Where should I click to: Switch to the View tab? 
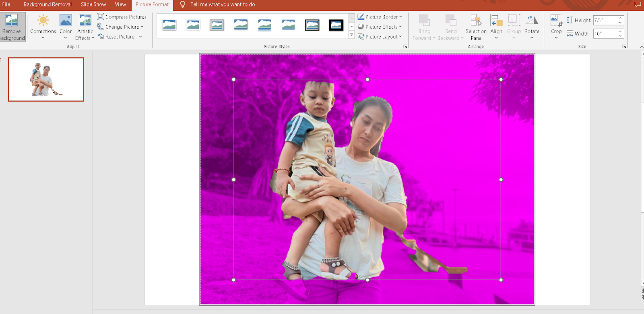coord(120,4)
